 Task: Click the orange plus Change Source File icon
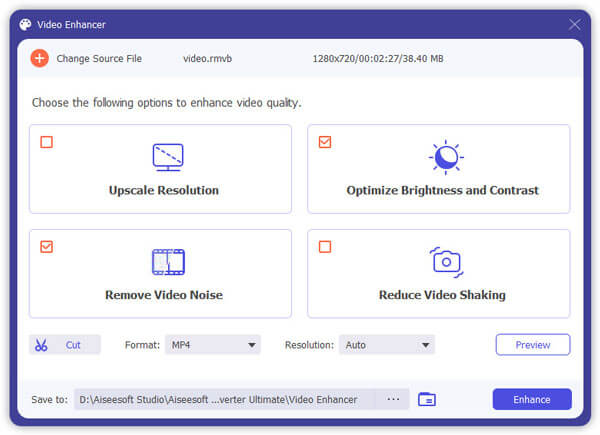[39, 59]
